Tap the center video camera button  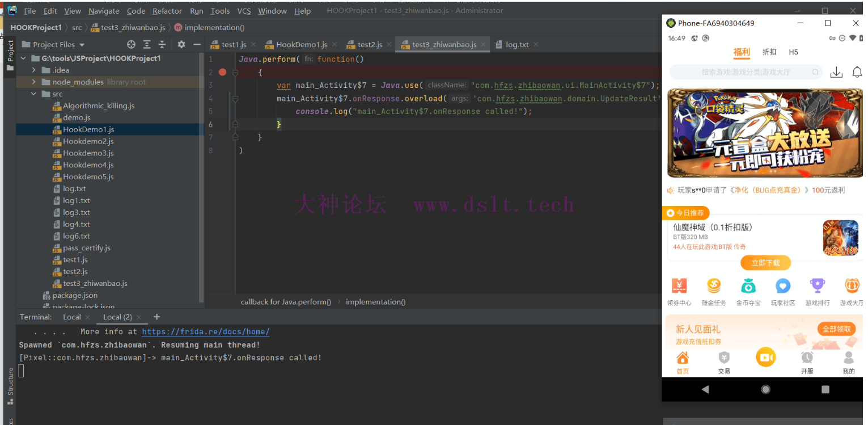pos(765,357)
